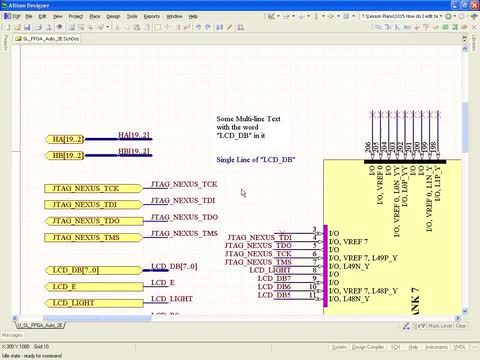This screenshot has width=480, height=360.
Task: Click the Paste icon in toolbar
Action: click(x=137, y=27)
